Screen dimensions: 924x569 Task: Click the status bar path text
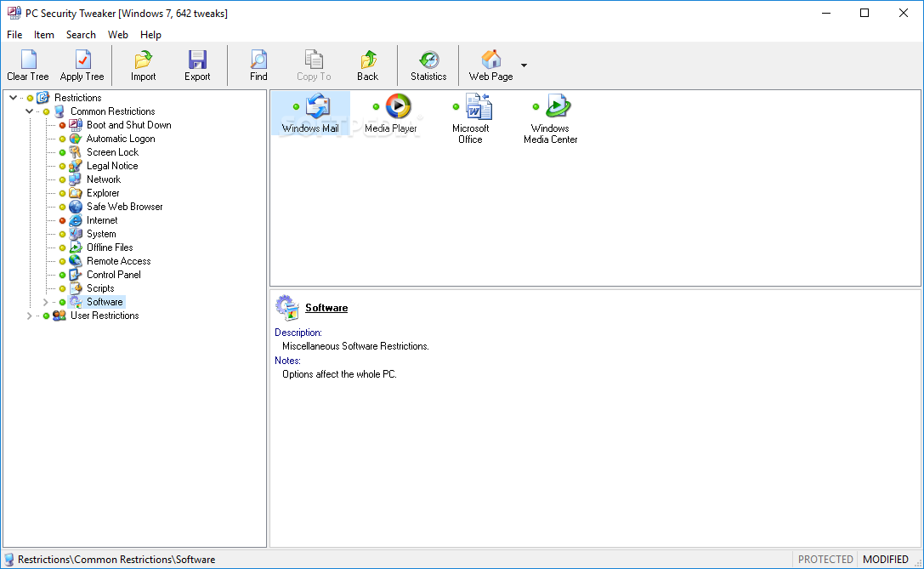tap(116, 560)
